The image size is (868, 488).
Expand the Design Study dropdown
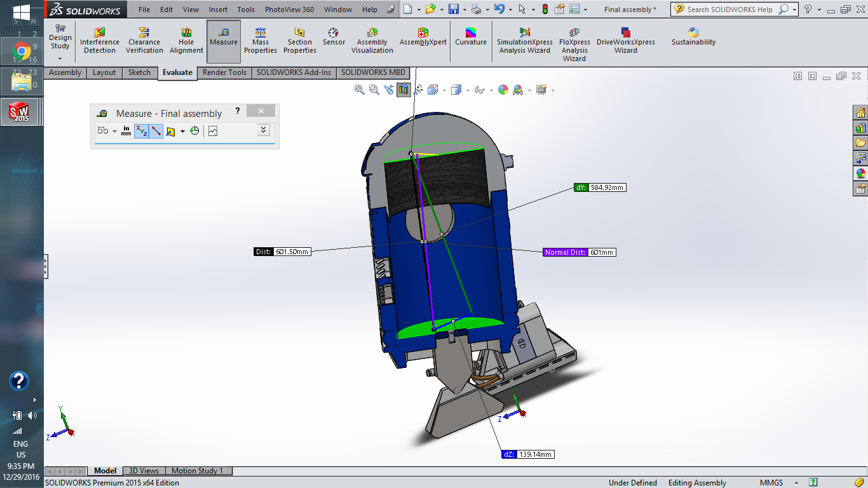pos(60,59)
